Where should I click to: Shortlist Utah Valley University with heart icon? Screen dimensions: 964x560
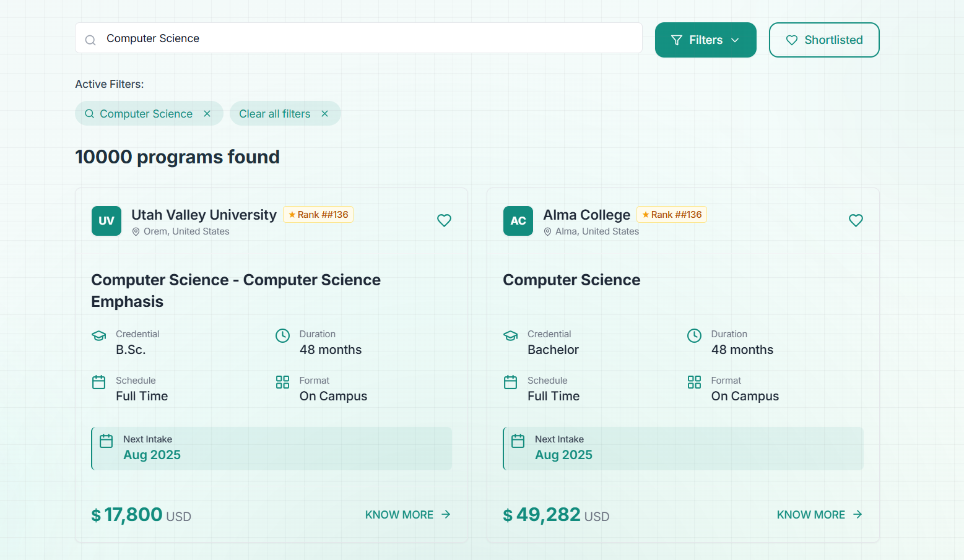pyautogui.click(x=444, y=220)
